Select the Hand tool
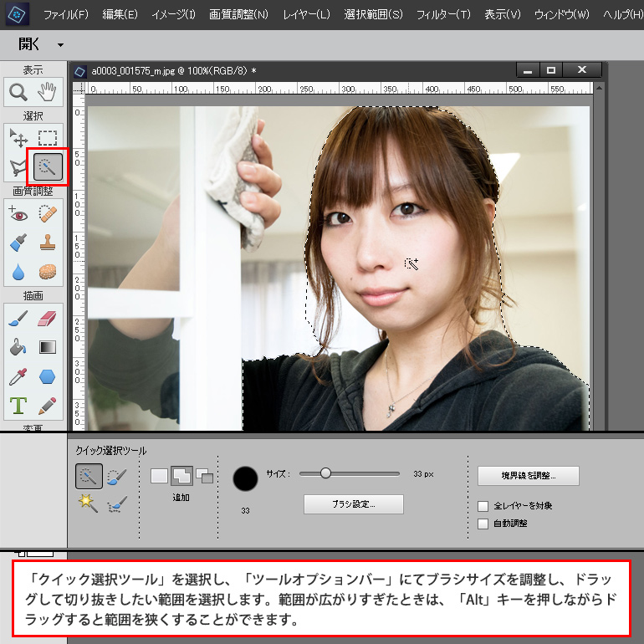The image size is (644, 644). [x=48, y=92]
